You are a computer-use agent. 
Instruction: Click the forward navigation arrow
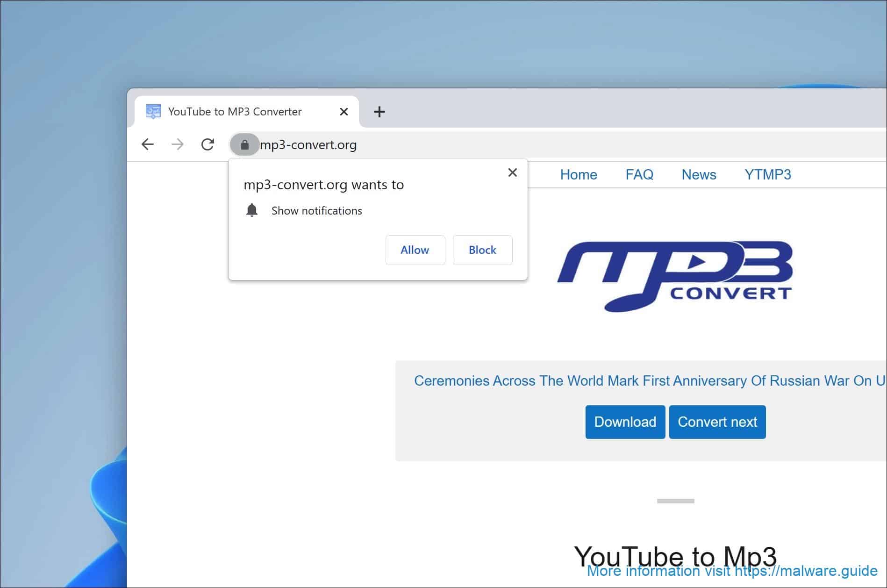coord(178,144)
